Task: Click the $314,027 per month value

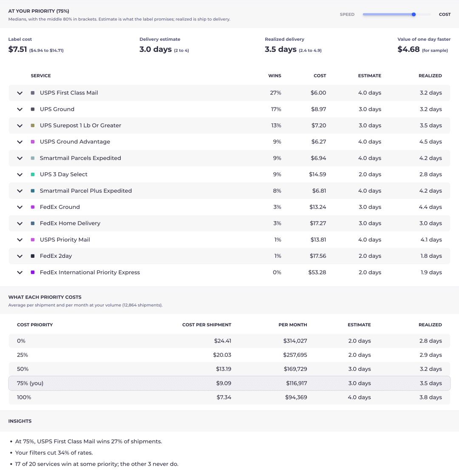Action: click(295, 341)
